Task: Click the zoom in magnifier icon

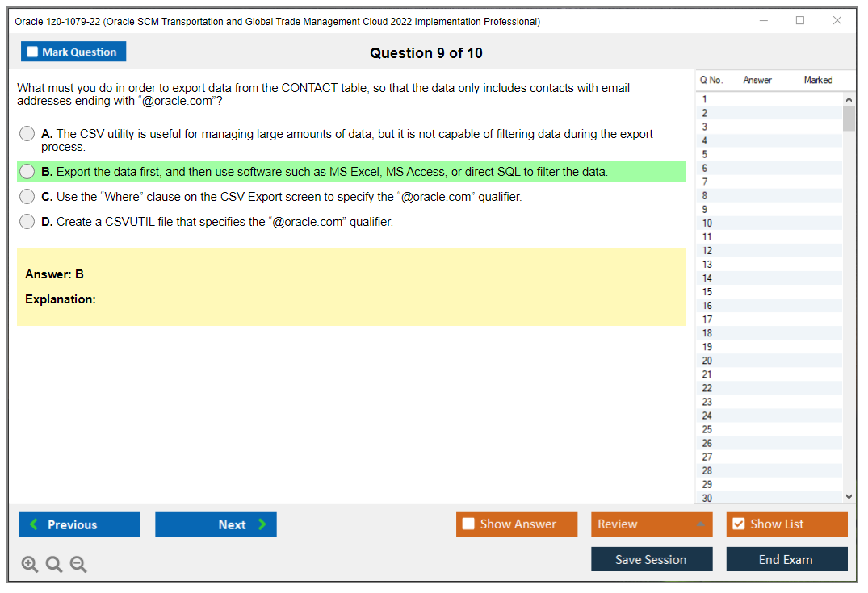Action: 30,565
